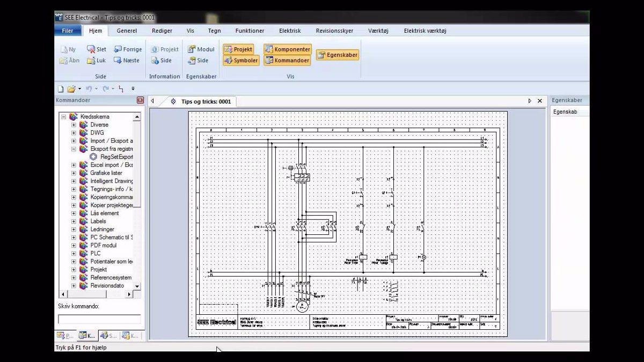Viewport: 644px width, 362px height.
Task: Expand the DWG tree node
Action: [74, 132]
